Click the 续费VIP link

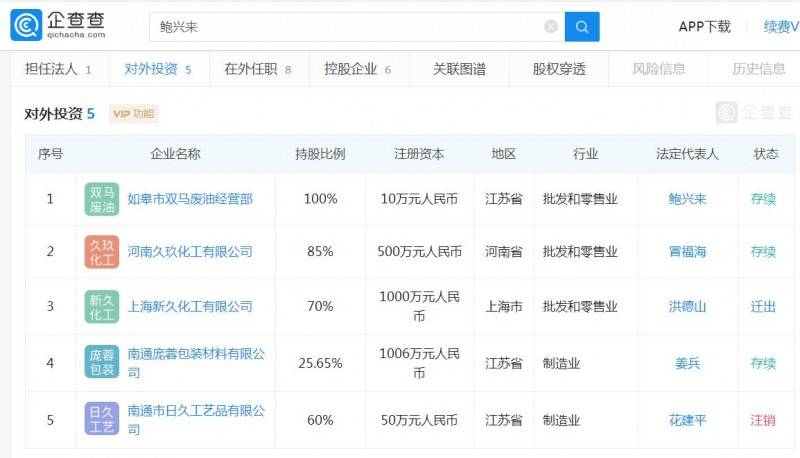[781, 27]
